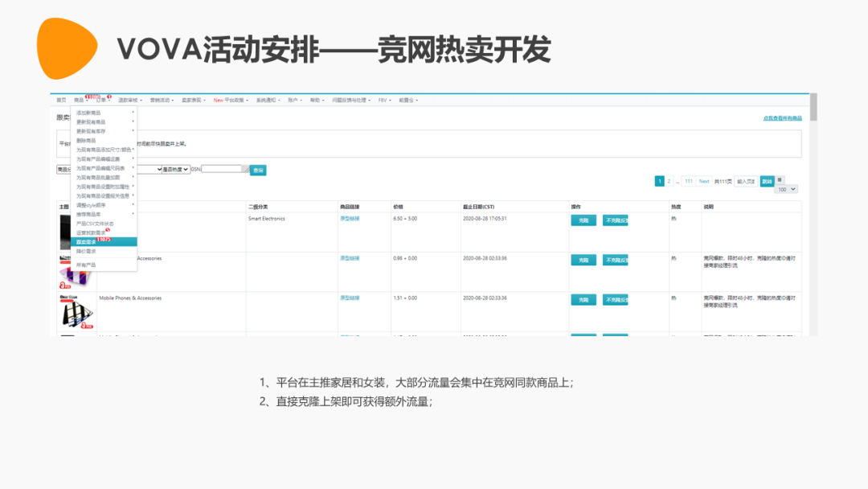Open the Smart Electronics row product thumbnail
This screenshot has height=489, width=868.
[x=65, y=232]
